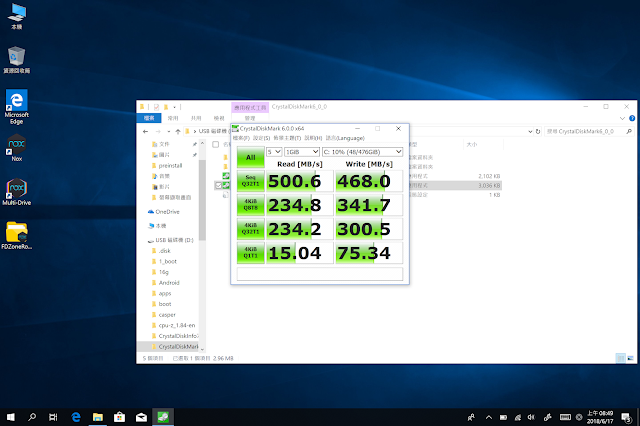Open the theme (T) menu in CrystalDiskMark
Image resolution: width=640 pixels, height=426 pixels.
[x=287, y=138]
